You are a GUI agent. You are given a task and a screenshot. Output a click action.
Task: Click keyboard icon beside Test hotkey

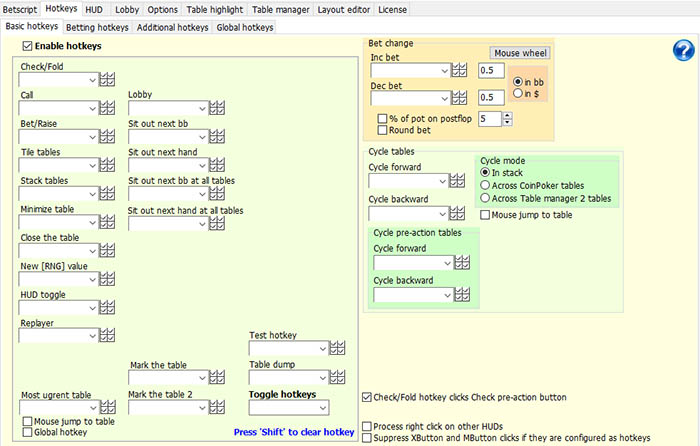click(337, 348)
